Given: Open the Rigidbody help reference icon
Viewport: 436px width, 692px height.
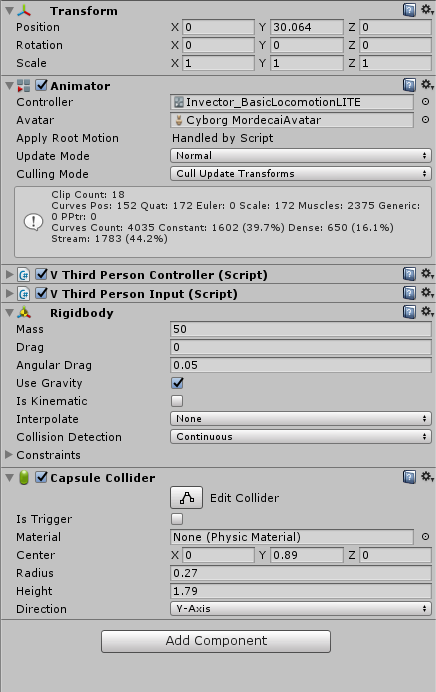Looking at the screenshot, I should point(409,312).
